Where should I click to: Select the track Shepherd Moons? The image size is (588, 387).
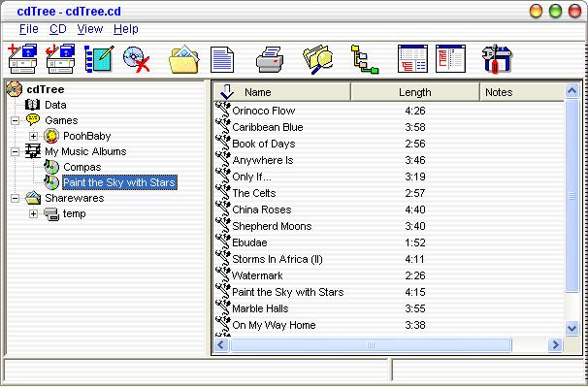pos(272,226)
